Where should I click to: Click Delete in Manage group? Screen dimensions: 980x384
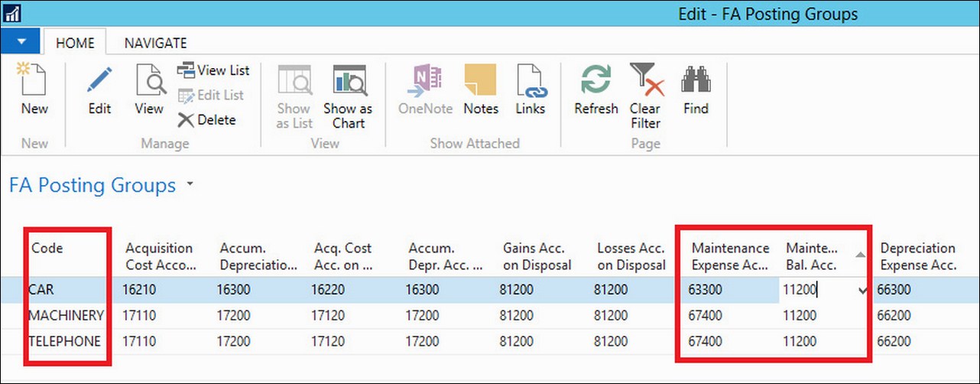[x=206, y=119]
